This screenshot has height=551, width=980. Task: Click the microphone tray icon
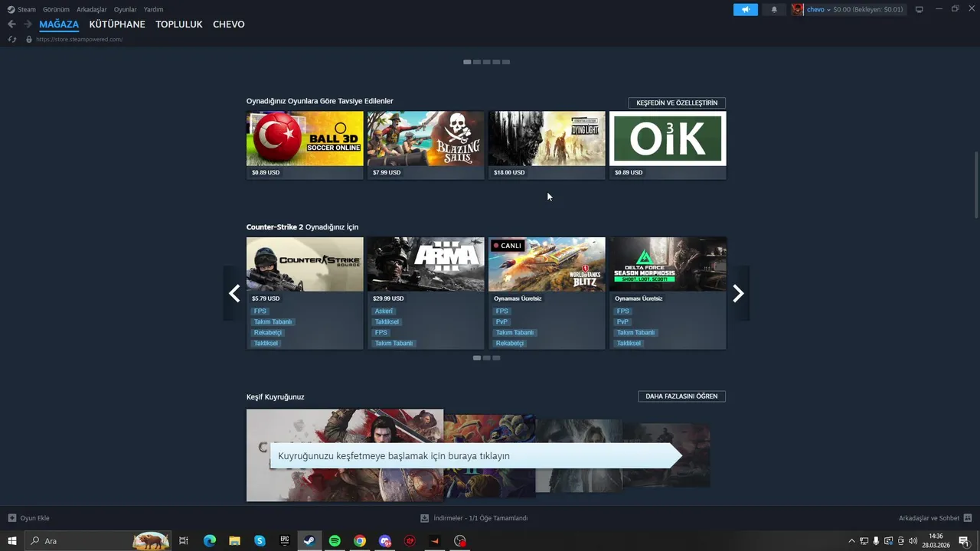(x=876, y=541)
